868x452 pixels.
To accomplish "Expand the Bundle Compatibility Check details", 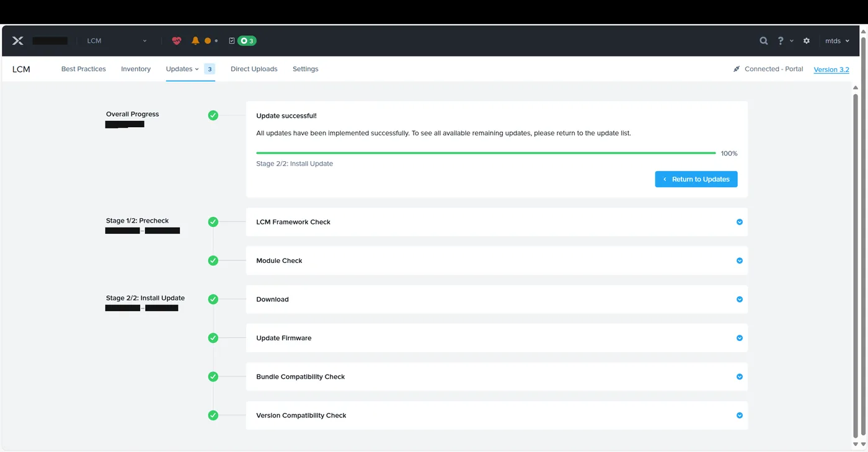I will click(740, 376).
